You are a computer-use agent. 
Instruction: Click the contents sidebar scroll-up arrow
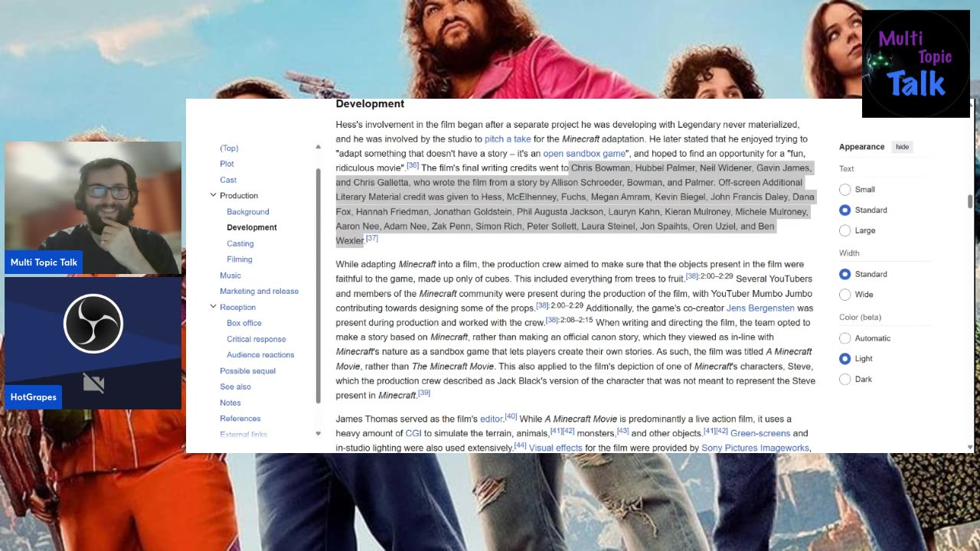coord(318,146)
